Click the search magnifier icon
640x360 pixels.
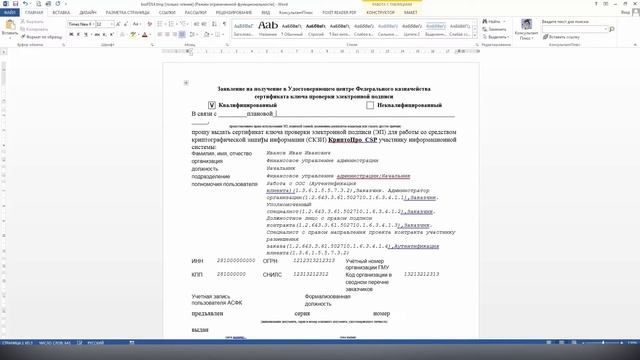(612, 29)
